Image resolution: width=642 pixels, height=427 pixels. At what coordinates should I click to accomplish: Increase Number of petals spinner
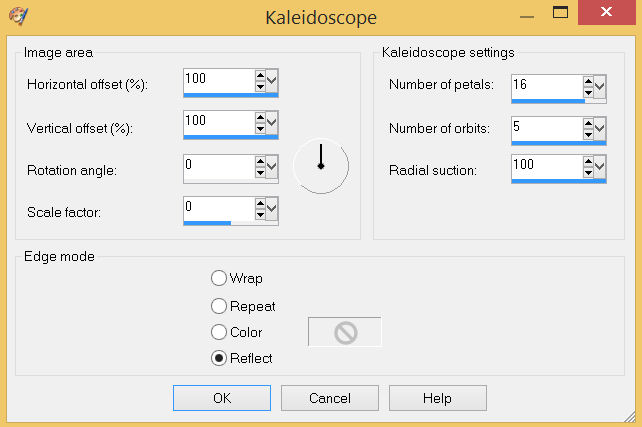(588, 80)
